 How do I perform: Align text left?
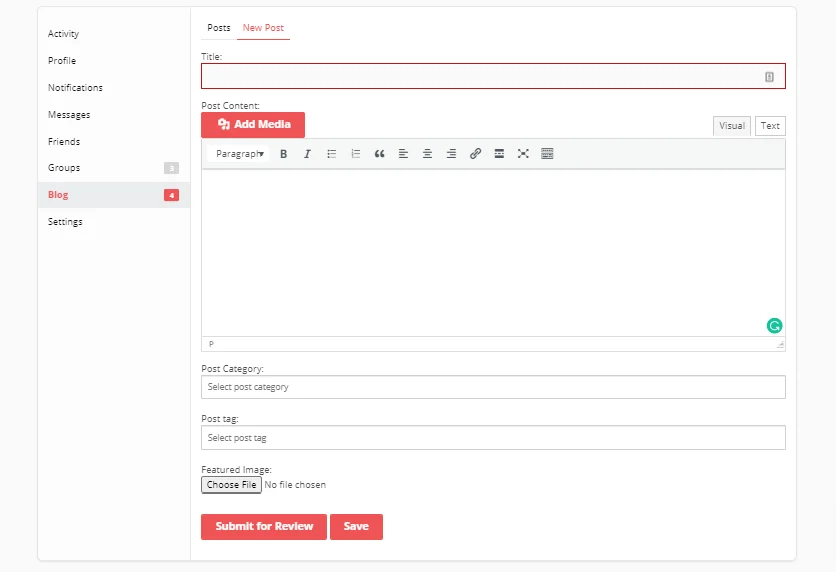[403, 154]
